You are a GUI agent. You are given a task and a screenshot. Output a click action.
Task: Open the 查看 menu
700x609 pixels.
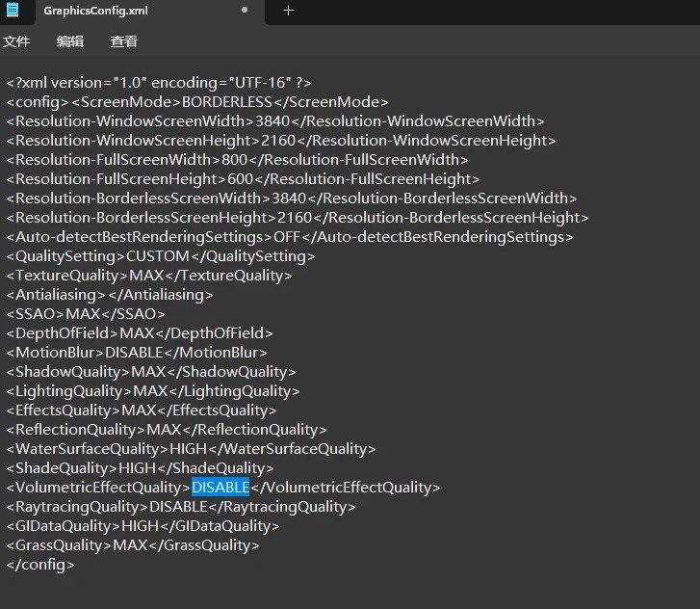(x=124, y=41)
